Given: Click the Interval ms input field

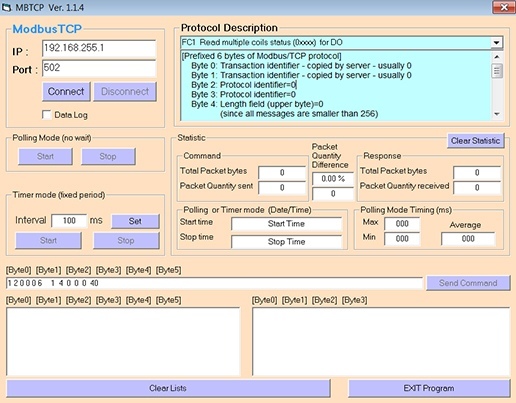Looking at the screenshot, I should pos(69,221).
